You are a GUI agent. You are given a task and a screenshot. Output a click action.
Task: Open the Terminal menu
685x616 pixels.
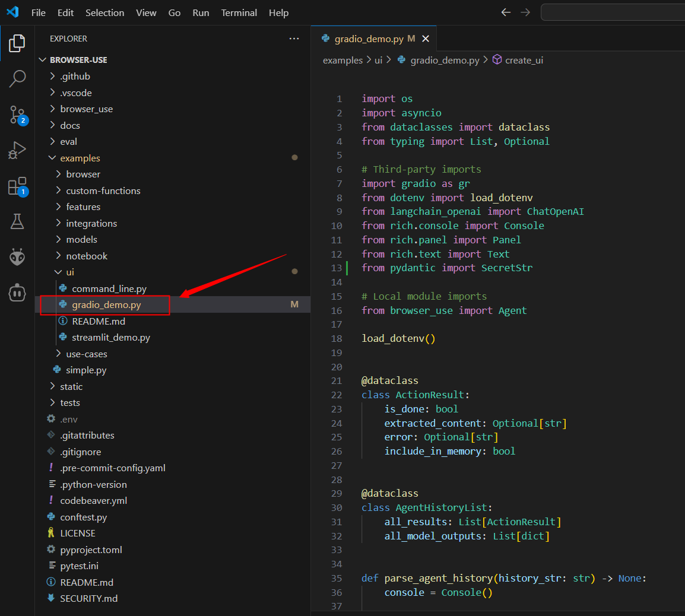pos(239,12)
